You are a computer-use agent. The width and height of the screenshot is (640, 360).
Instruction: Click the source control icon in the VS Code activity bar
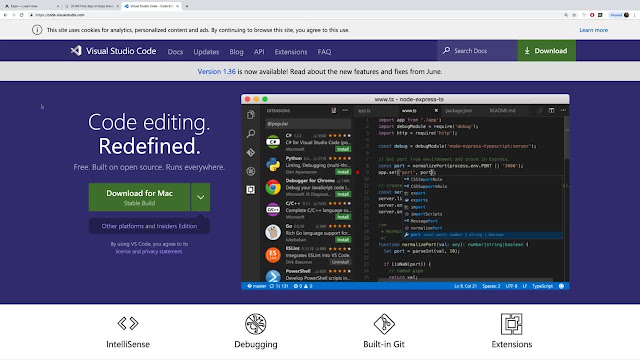click(x=251, y=152)
